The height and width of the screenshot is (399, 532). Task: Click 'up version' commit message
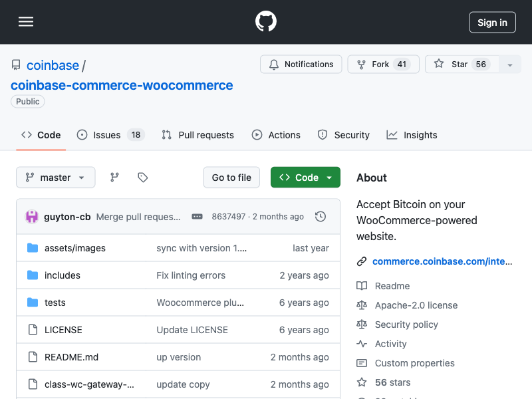click(178, 357)
